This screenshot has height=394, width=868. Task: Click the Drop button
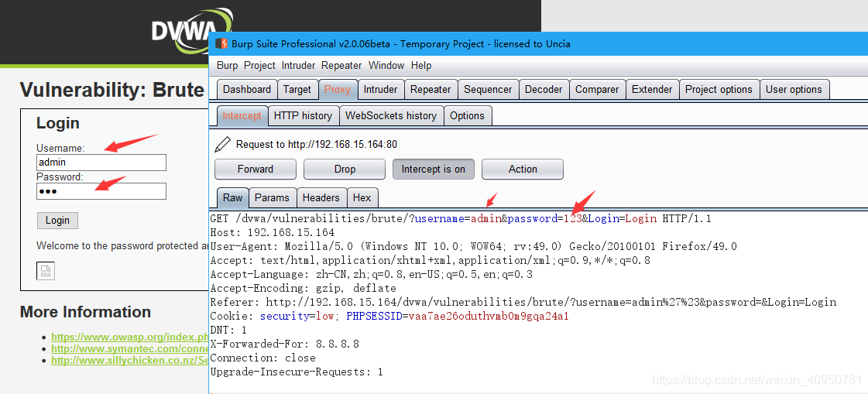pos(345,170)
